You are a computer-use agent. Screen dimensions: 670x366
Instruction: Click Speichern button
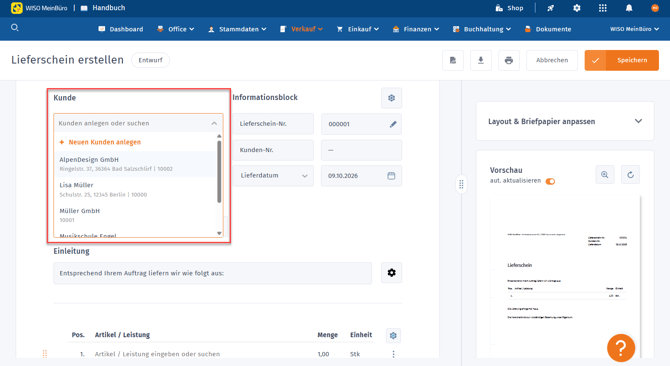click(622, 60)
